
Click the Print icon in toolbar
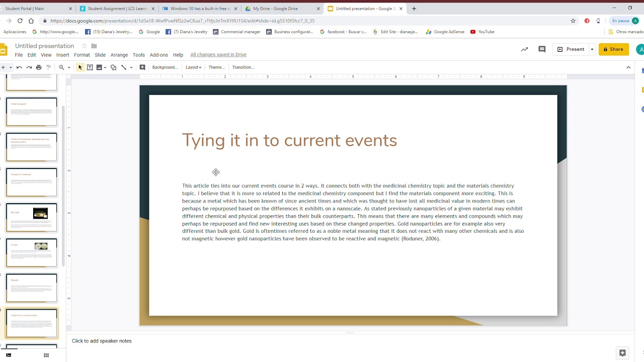pos(39,67)
